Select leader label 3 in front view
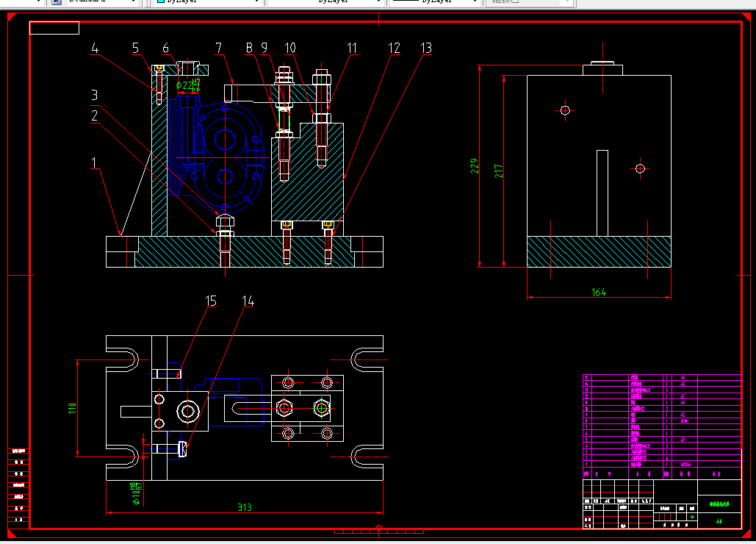756x544 pixels. pyautogui.click(x=95, y=95)
